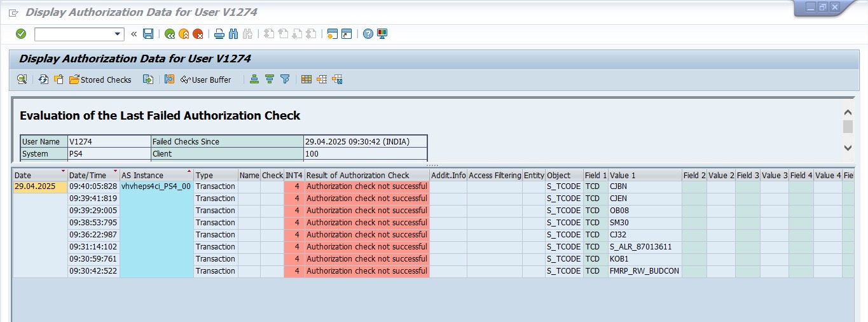Viewport: 868px width, 322px height.
Task: Click the green Enter checkmark icon
Action: [21, 34]
